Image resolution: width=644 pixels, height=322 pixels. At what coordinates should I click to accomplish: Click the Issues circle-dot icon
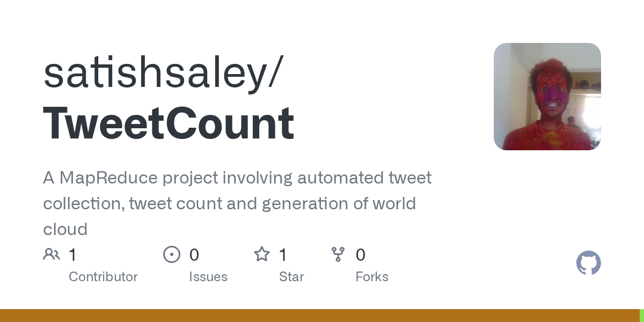[x=171, y=254]
